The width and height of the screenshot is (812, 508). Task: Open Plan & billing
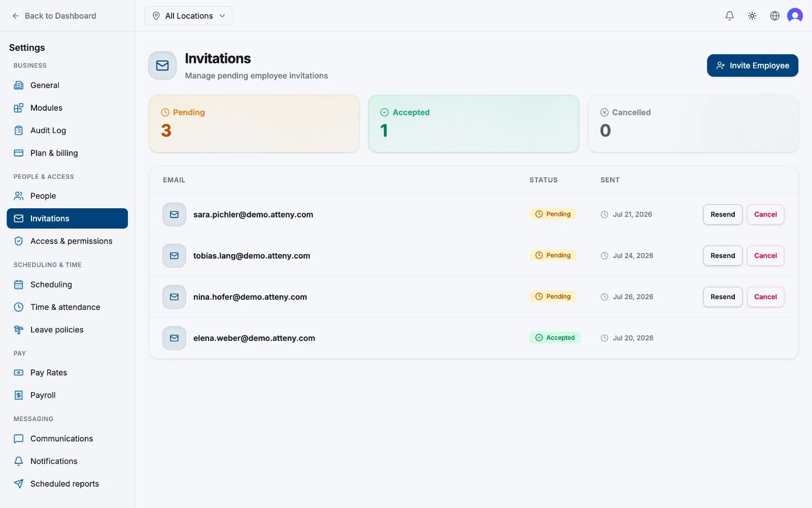[x=67, y=153]
